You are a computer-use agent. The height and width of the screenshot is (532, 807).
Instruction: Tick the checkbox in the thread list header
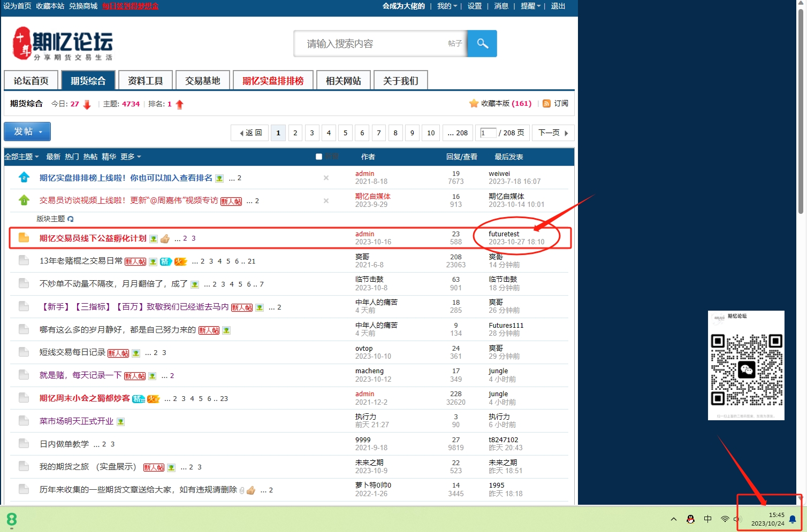click(x=319, y=157)
